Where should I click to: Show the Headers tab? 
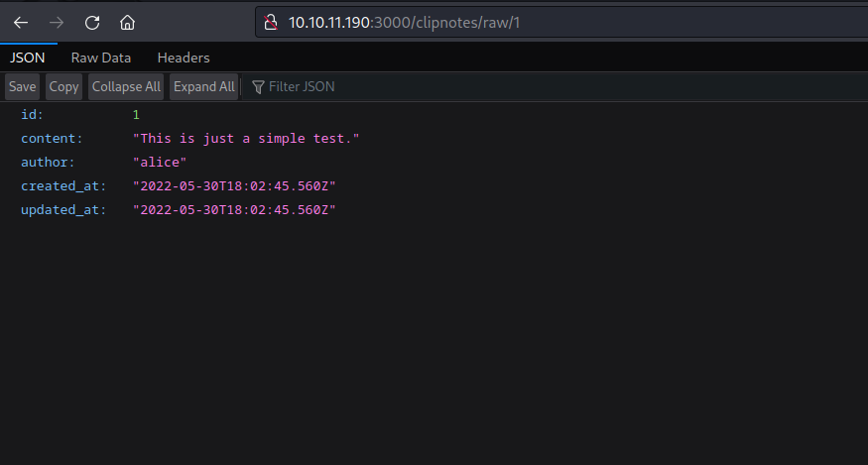[184, 58]
